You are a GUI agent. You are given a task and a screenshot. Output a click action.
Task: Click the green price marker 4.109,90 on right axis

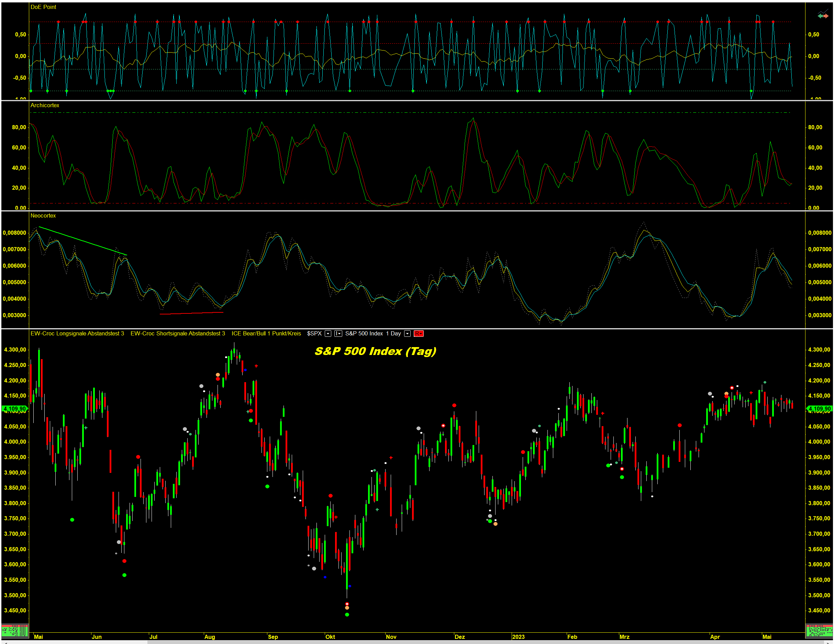coord(820,409)
